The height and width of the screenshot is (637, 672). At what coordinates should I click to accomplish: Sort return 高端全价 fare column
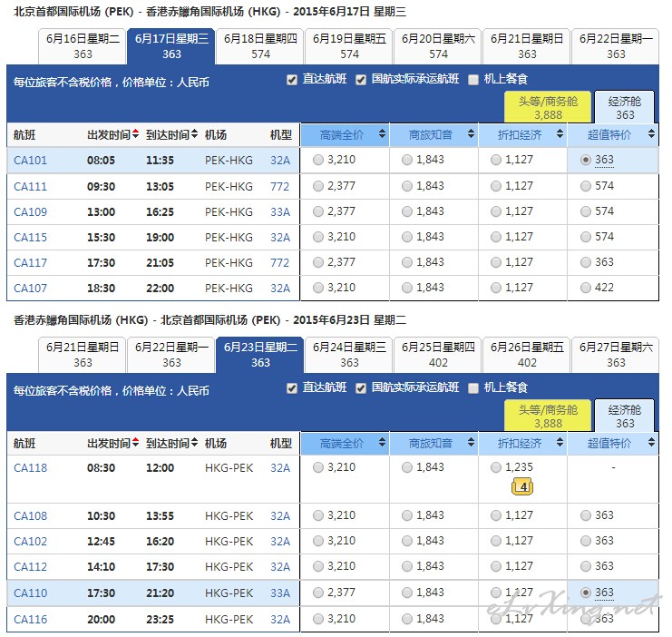click(383, 442)
